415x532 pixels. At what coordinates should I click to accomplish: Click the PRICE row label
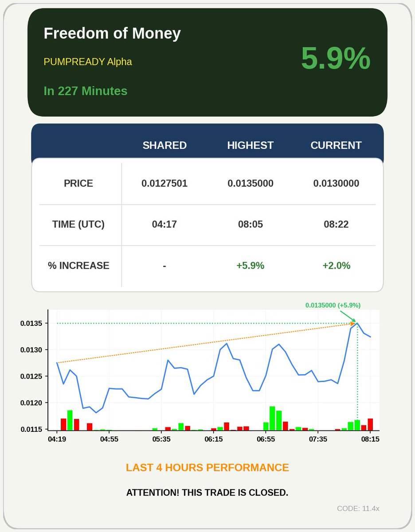point(78,184)
